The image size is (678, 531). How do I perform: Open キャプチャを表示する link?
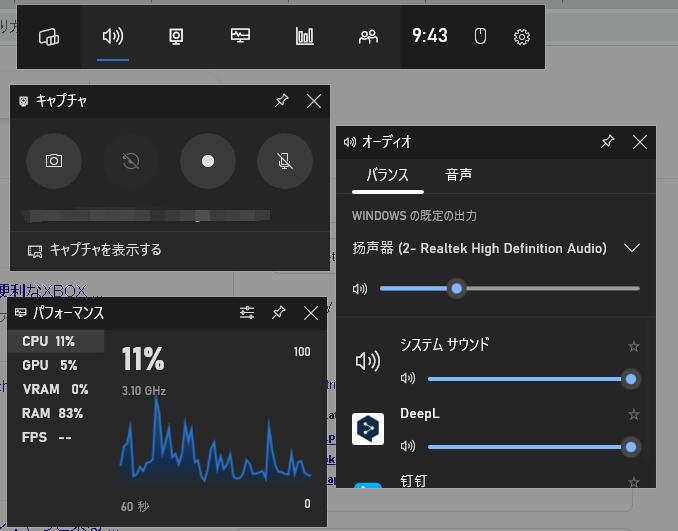[95, 250]
